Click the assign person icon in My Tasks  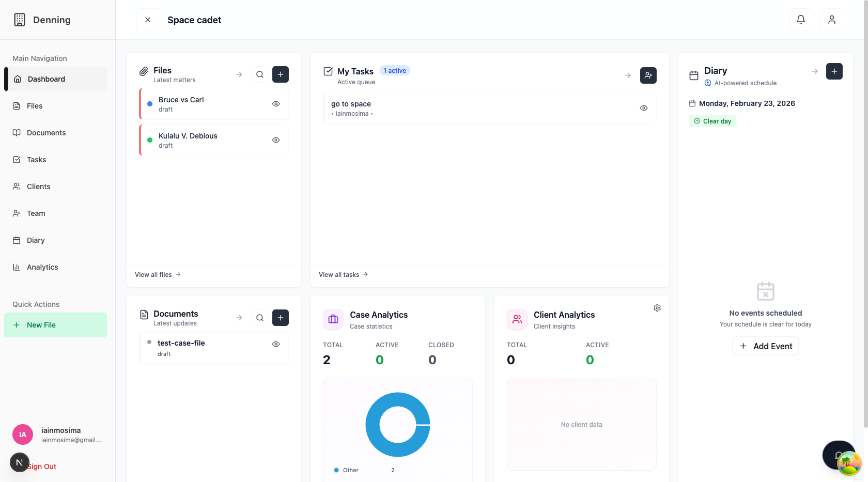[648, 75]
